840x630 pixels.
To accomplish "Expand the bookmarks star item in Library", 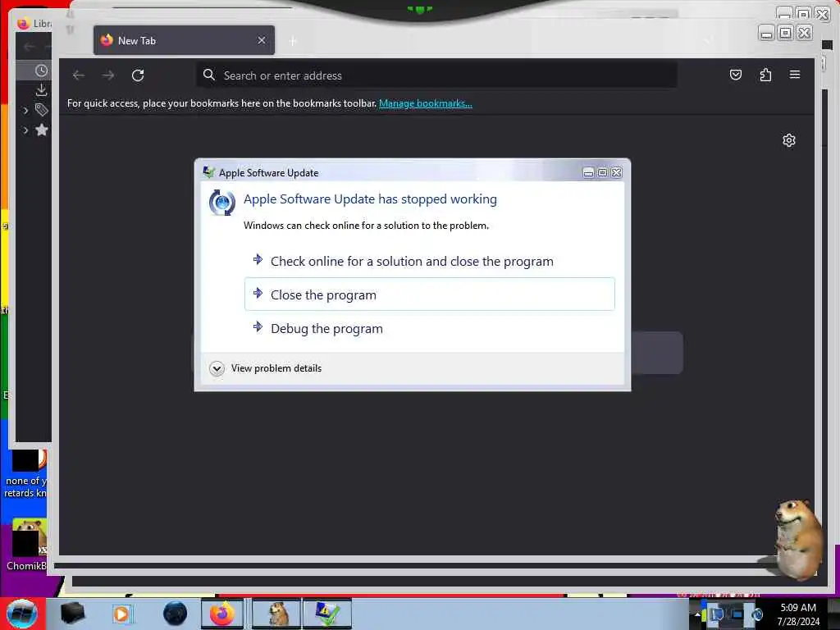I will point(25,130).
